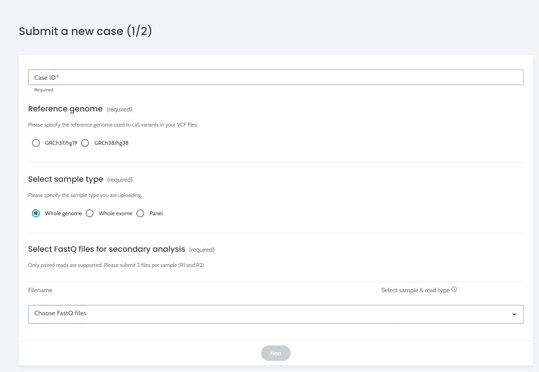Click the Select sample & read type header
This screenshot has height=372, width=539.
pyautogui.click(x=415, y=290)
